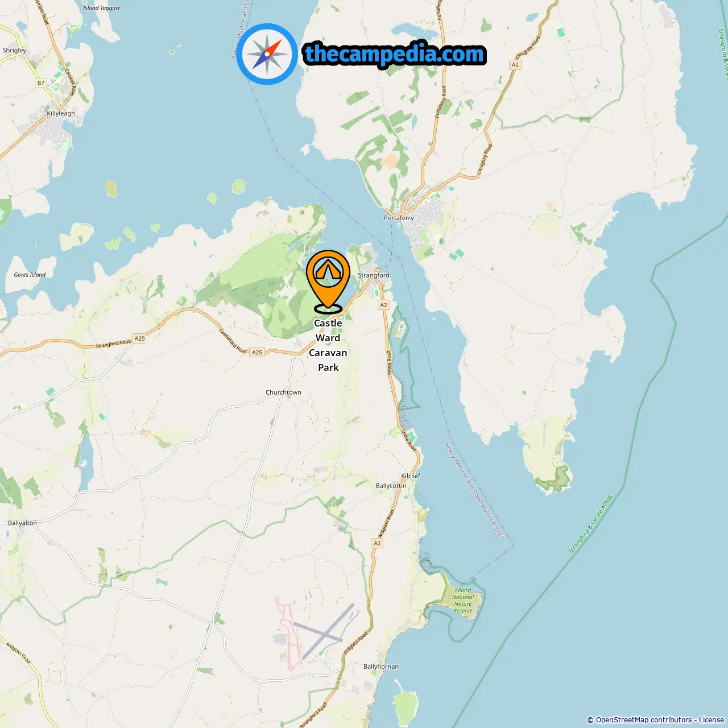
Task: Open the OpenStreetMap contributors link
Action: pos(644,720)
